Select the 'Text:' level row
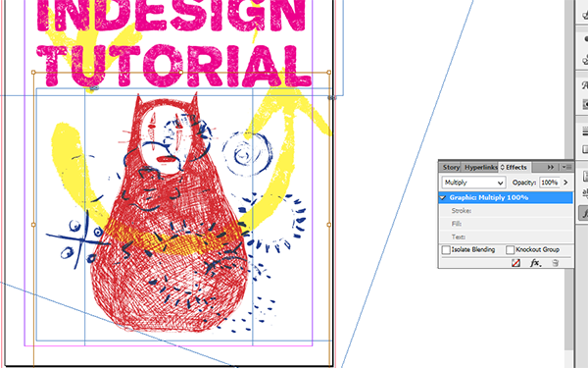 pos(506,237)
